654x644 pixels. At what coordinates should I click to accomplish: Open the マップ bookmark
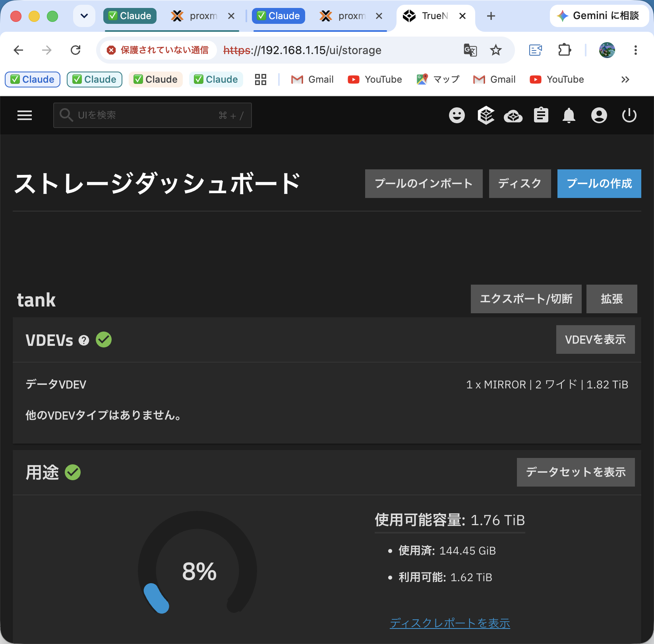(438, 80)
